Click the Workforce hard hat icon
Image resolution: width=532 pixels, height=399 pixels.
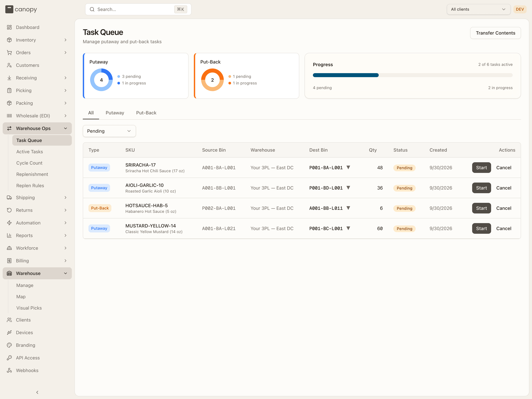pos(9,248)
